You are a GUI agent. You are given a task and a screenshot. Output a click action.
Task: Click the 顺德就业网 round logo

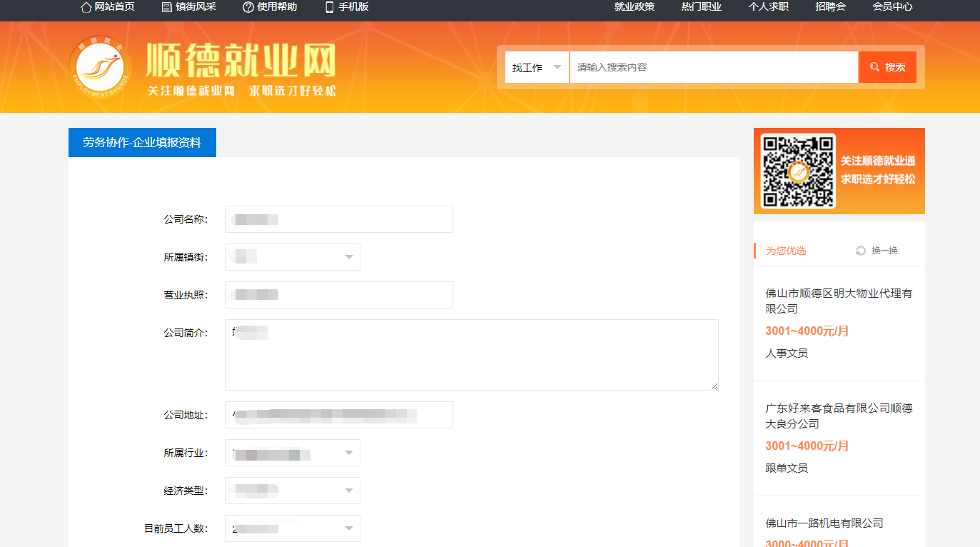click(100, 68)
